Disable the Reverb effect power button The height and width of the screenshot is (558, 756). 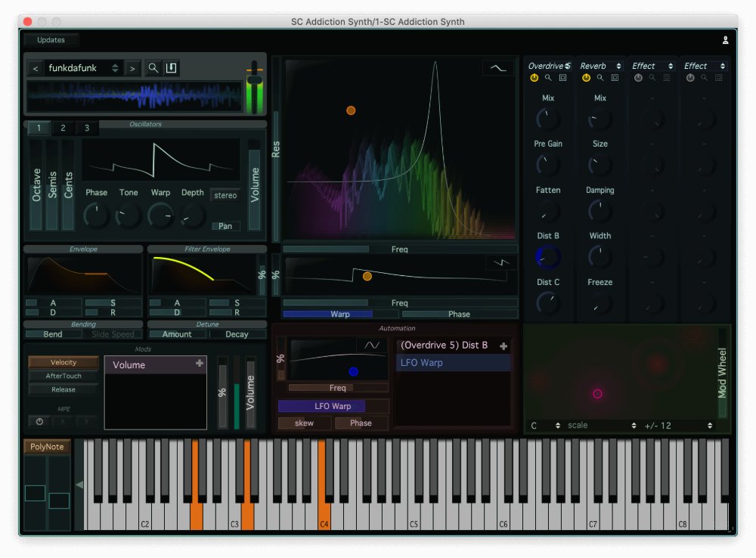coord(586,78)
